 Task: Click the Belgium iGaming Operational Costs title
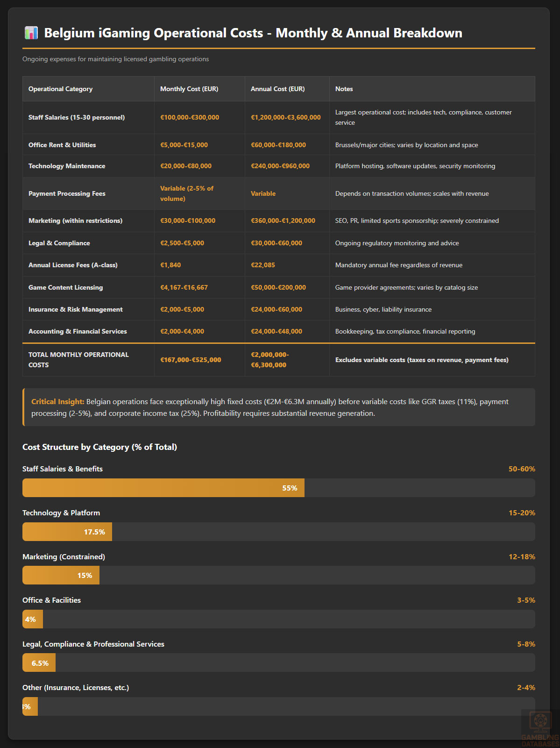click(x=253, y=33)
